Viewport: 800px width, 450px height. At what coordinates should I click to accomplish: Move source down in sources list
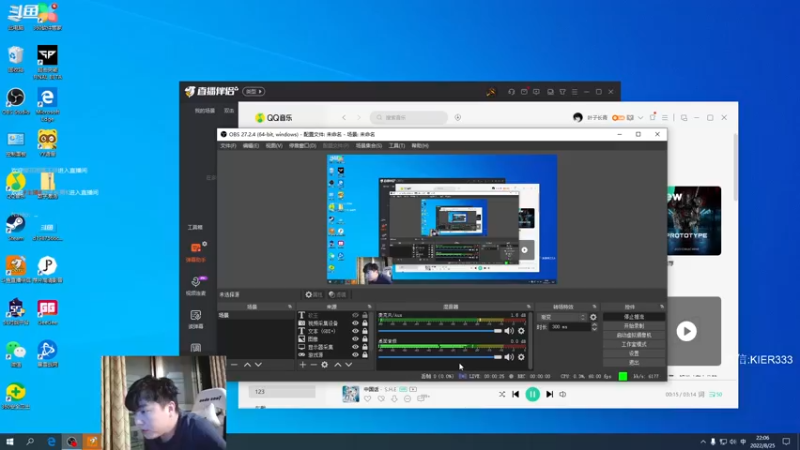(348, 365)
